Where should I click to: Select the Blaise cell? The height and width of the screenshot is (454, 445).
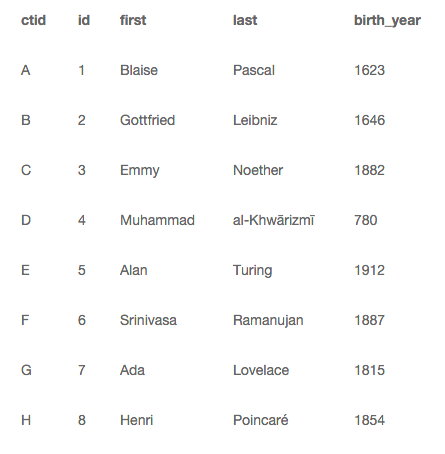(x=139, y=70)
